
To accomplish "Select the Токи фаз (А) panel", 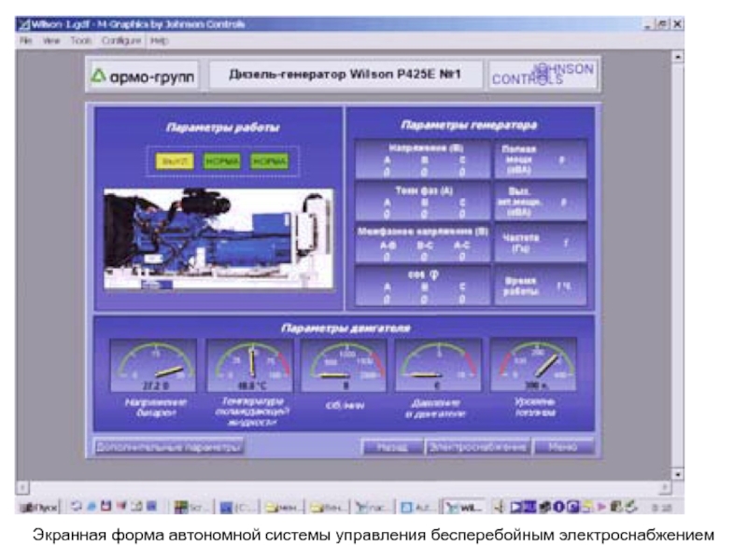I will 423,202.
